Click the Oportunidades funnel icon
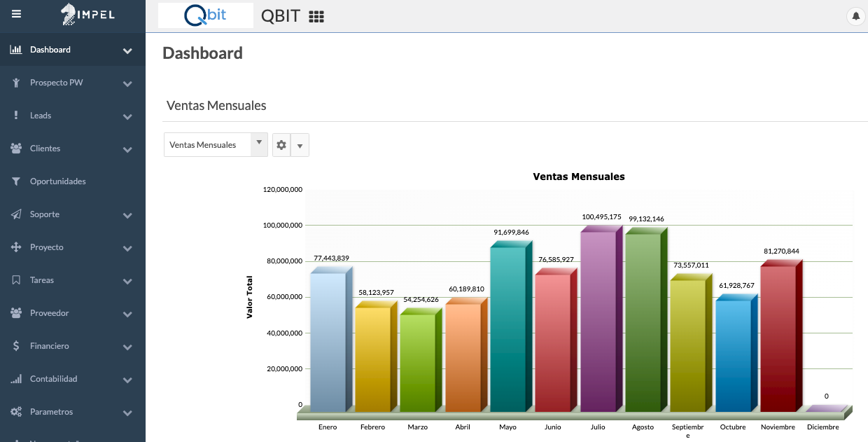This screenshot has height=442, width=868. (x=16, y=181)
